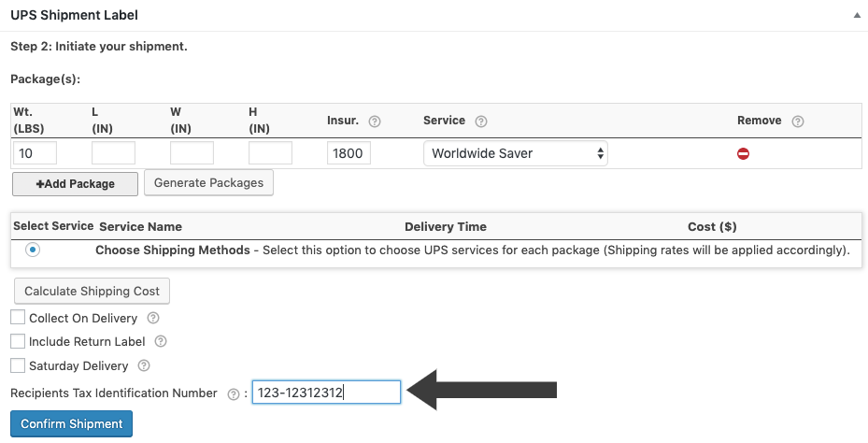Click Generate Packages button
The height and width of the screenshot is (443, 868).
(208, 183)
